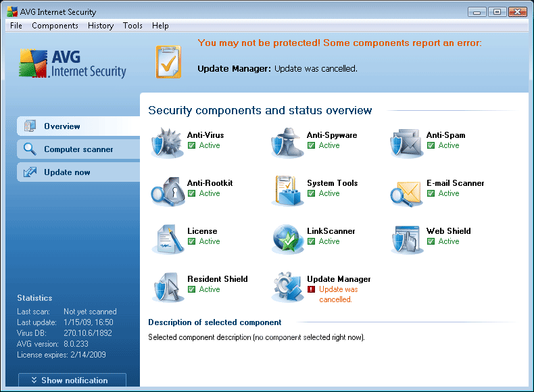Select the Anti-Virus component label
This screenshot has width=534, height=392.
205,135
